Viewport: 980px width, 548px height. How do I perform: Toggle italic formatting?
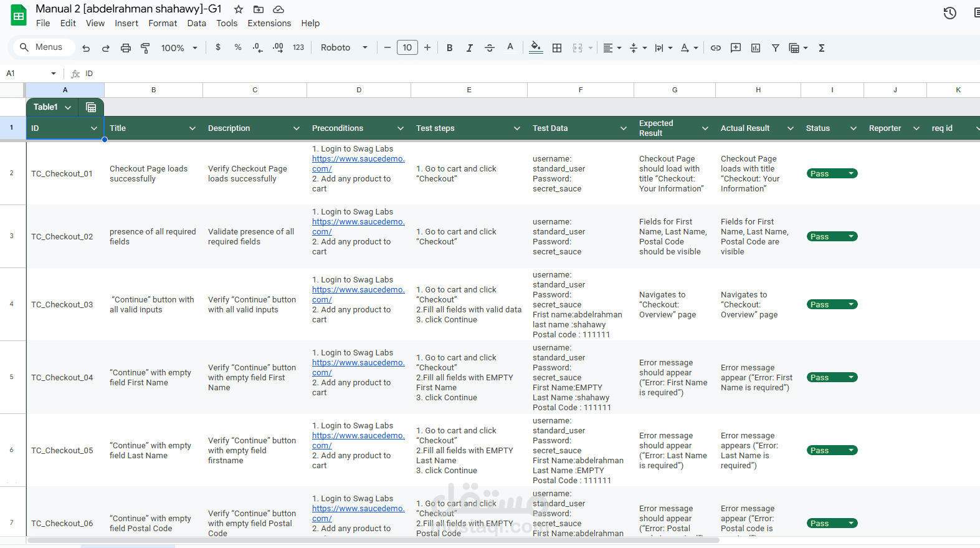pos(469,48)
